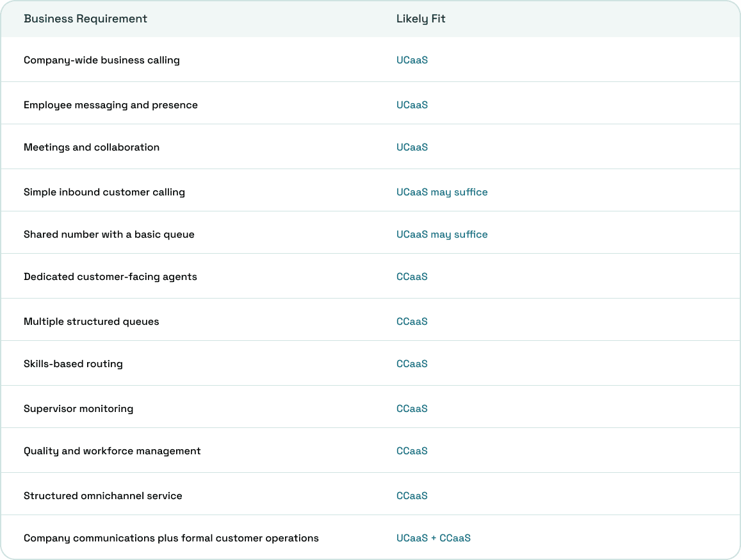Click the "UCaaS + CCaaS" fit value
The image size is (741, 560).
[434, 538]
